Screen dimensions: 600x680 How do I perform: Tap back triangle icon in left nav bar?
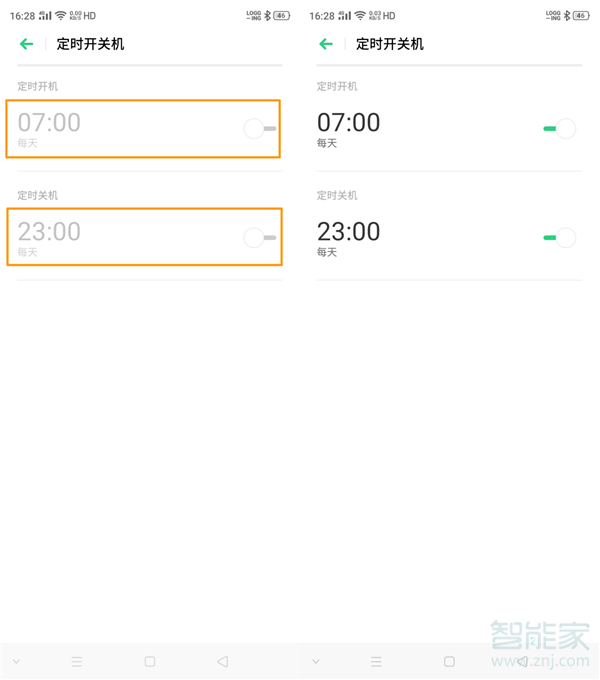222,662
